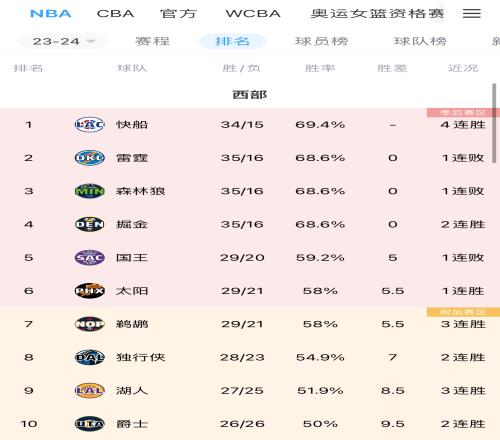Click the 50% win rate cell
Screen dimensions: 500x440
[320, 424]
